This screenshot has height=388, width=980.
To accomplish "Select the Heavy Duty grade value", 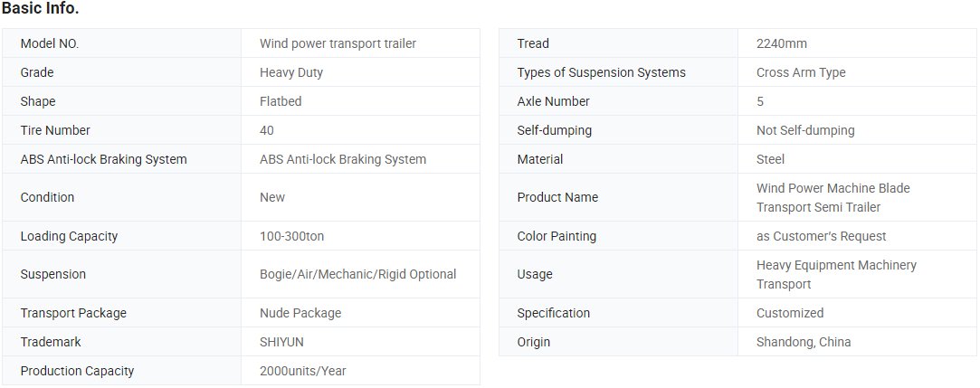I will (x=291, y=72).
